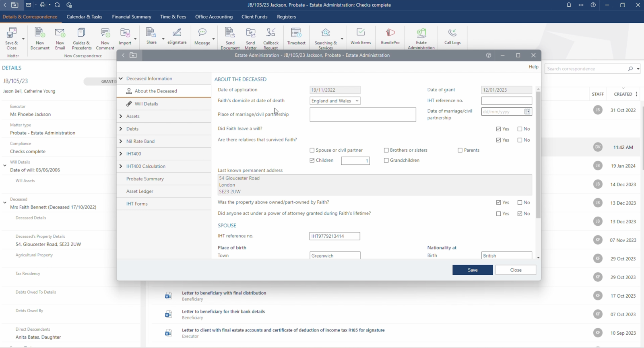Expand the Debts section
The height and width of the screenshot is (348, 644).
coord(121,129)
